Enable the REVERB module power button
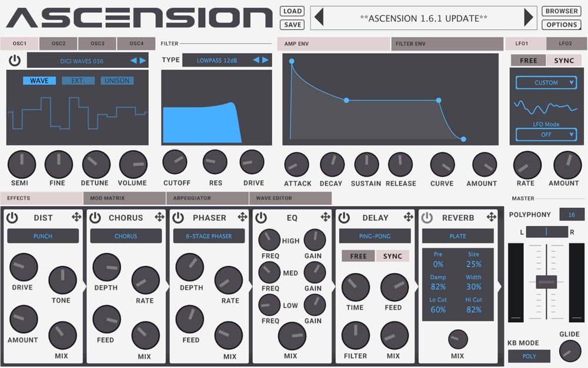This screenshot has height=368, width=588. coord(427,217)
